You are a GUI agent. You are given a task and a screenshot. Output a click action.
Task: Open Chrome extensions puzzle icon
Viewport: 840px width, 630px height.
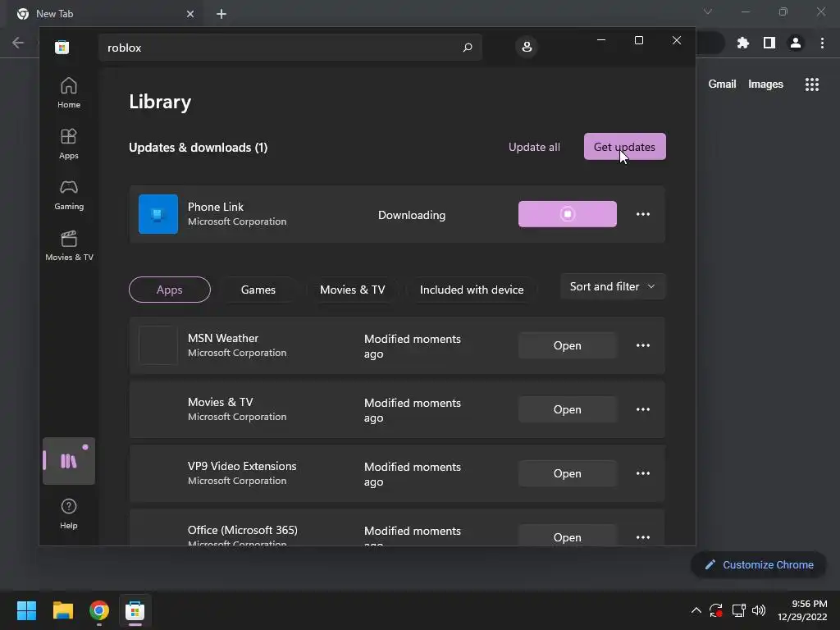[x=743, y=43]
